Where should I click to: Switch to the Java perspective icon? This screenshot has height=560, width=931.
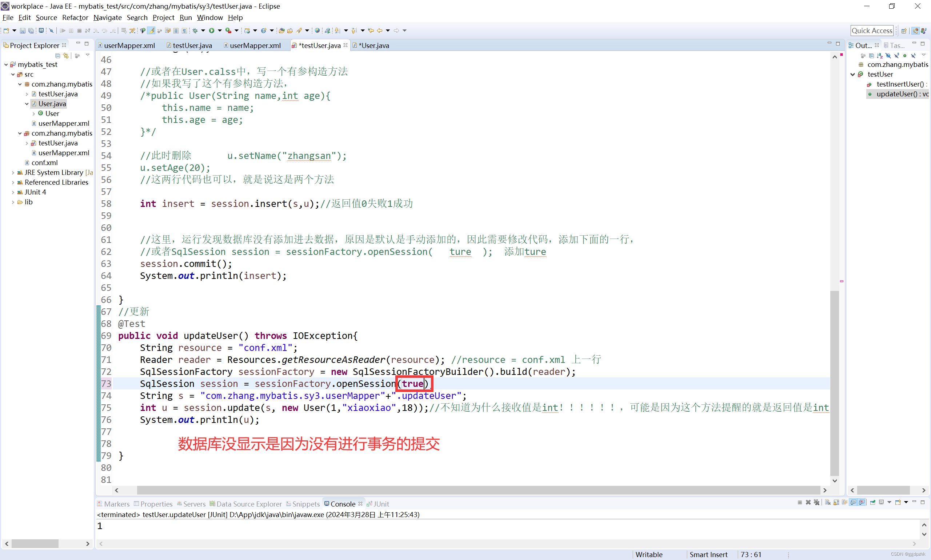coord(923,31)
